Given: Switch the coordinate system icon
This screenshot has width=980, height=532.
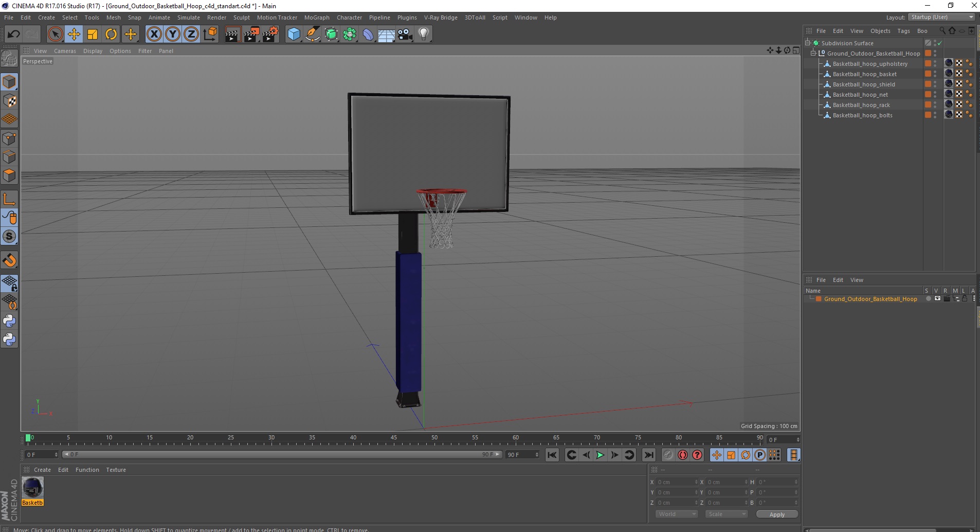Looking at the screenshot, I should click(x=210, y=34).
